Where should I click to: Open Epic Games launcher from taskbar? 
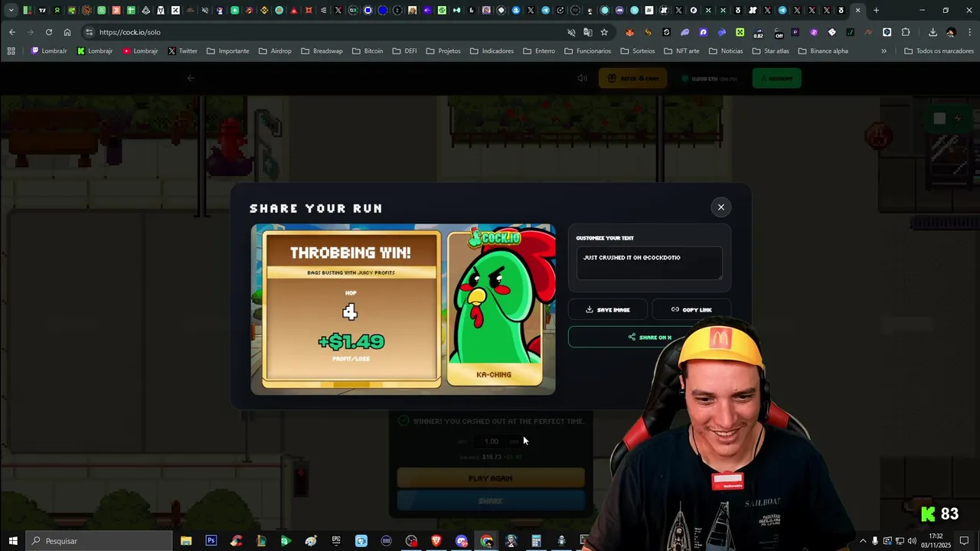pos(336,541)
